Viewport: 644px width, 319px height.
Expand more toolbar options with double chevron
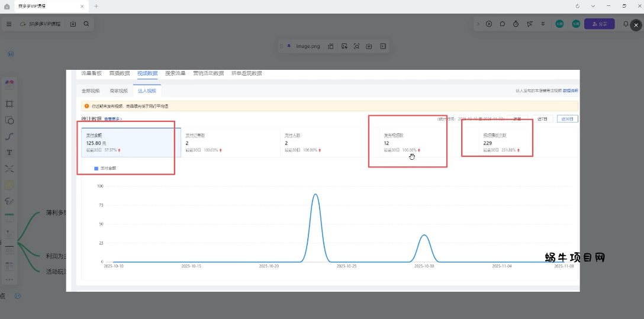coord(543,24)
